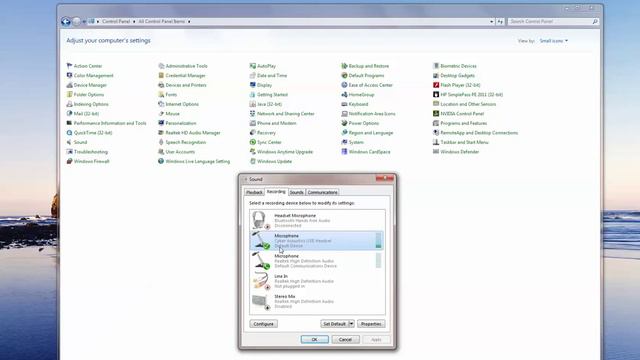
Task: Open Windows Update icon
Action: click(x=253, y=161)
